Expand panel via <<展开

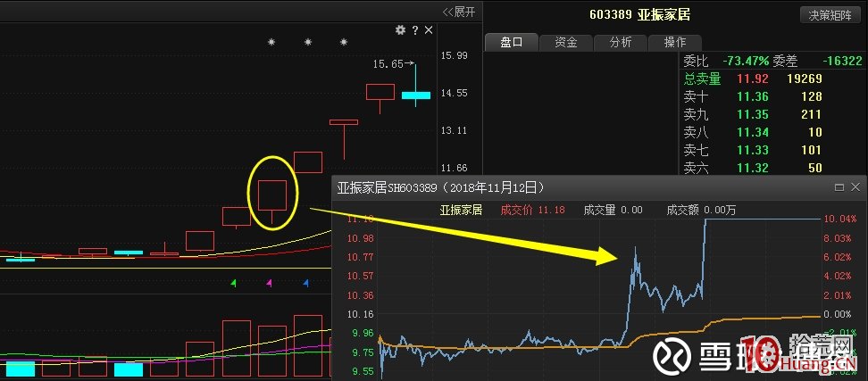(459, 12)
